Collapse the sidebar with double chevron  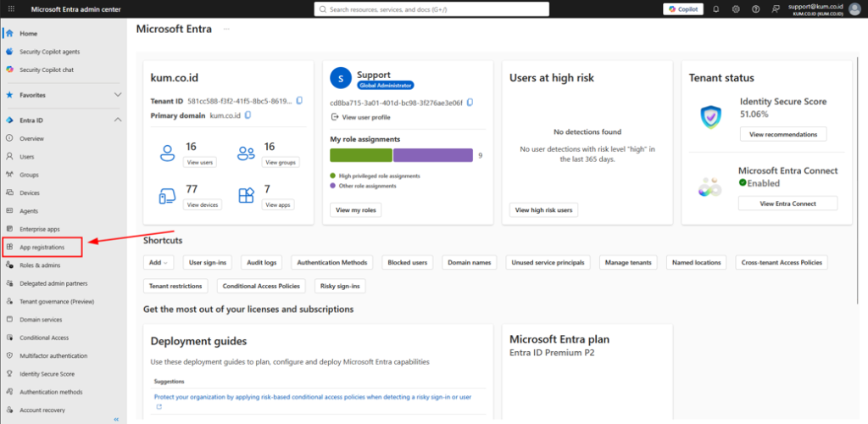(x=116, y=420)
